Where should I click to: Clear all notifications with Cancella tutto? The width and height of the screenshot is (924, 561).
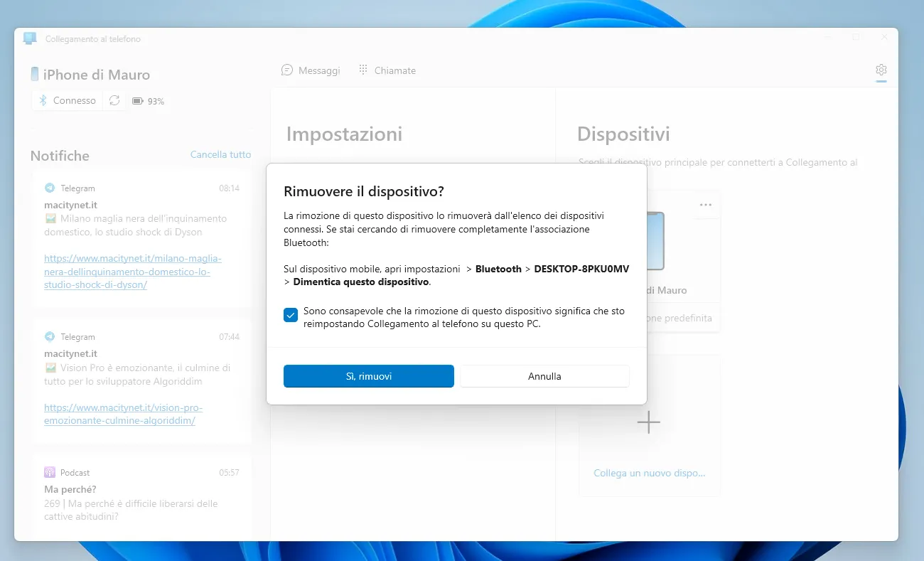pos(220,154)
